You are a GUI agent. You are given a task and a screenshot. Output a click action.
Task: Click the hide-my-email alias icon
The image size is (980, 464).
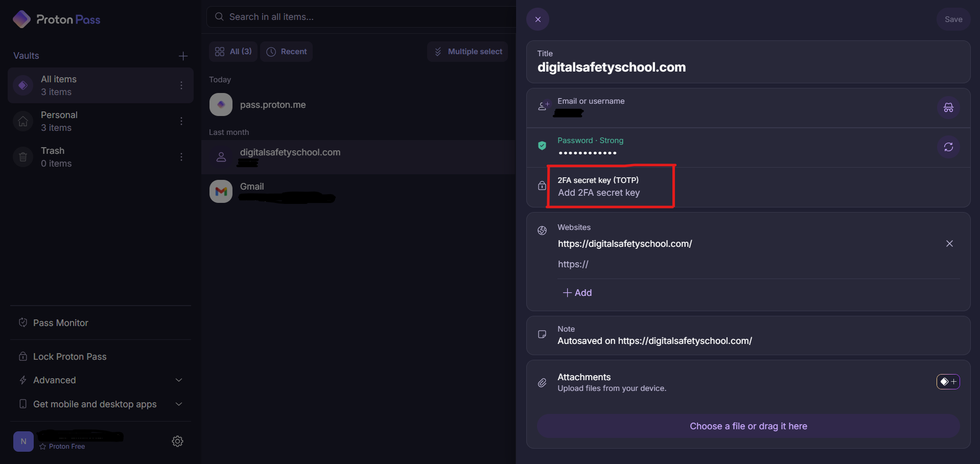[948, 108]
